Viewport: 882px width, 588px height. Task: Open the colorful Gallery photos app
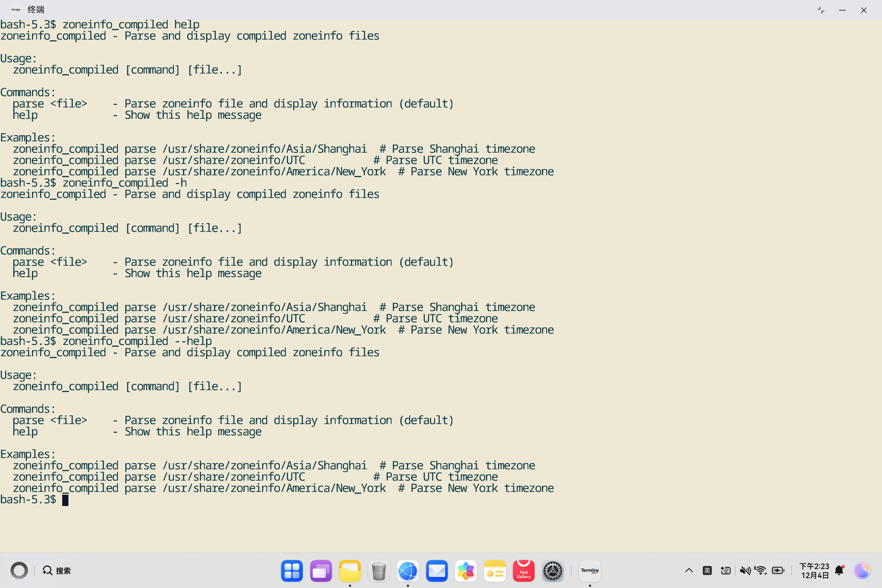point(466,571)
